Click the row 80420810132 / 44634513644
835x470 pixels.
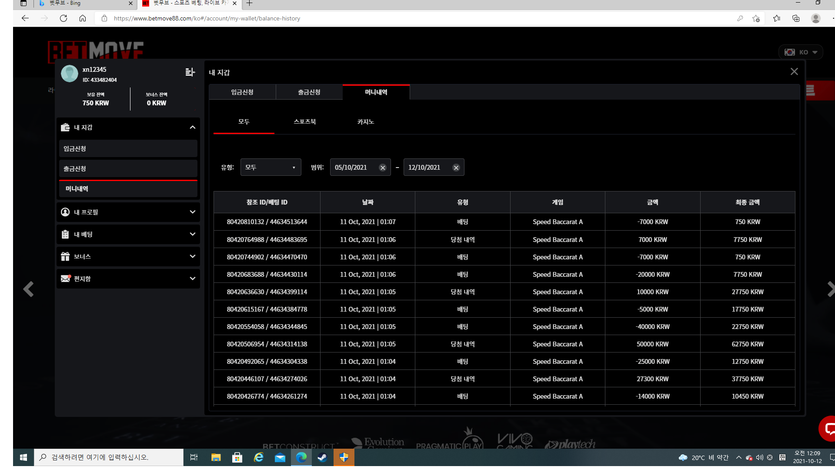click(504, 222)
